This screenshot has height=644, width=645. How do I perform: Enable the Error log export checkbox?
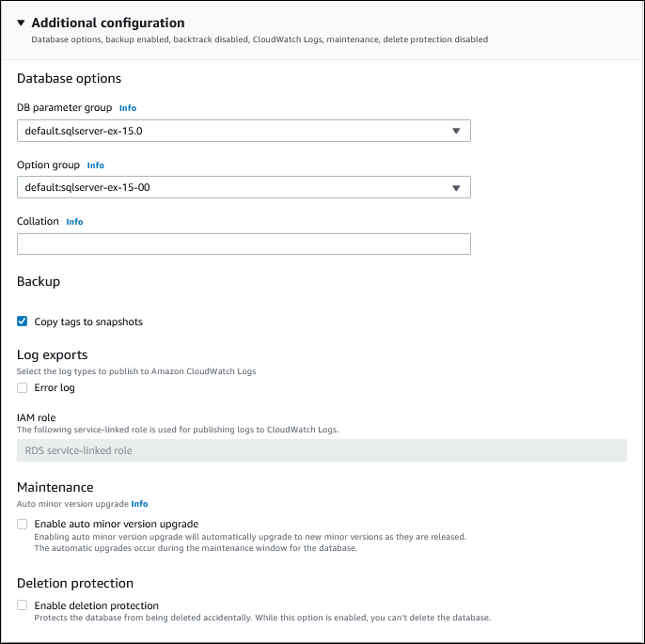point(23,387)
